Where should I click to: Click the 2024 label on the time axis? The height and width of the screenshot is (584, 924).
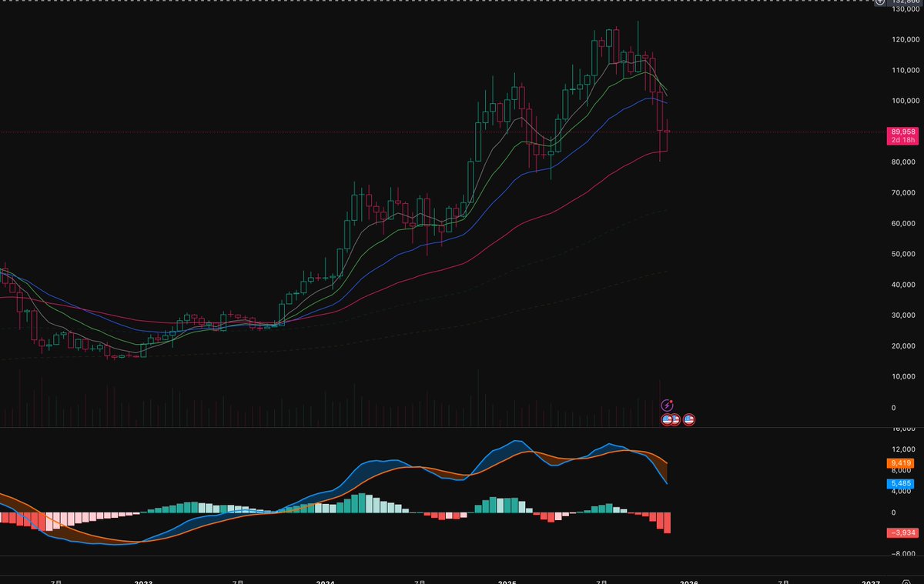tap(326, 582)
